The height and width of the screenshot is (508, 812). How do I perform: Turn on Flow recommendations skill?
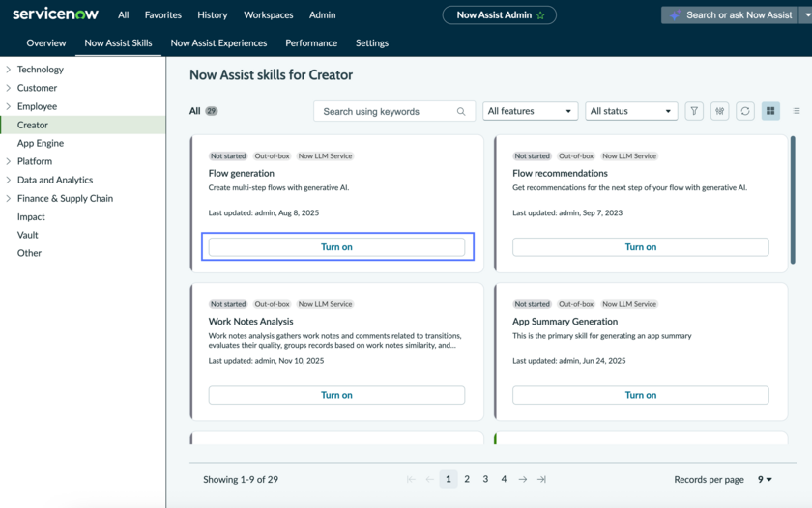coord(641,247)
